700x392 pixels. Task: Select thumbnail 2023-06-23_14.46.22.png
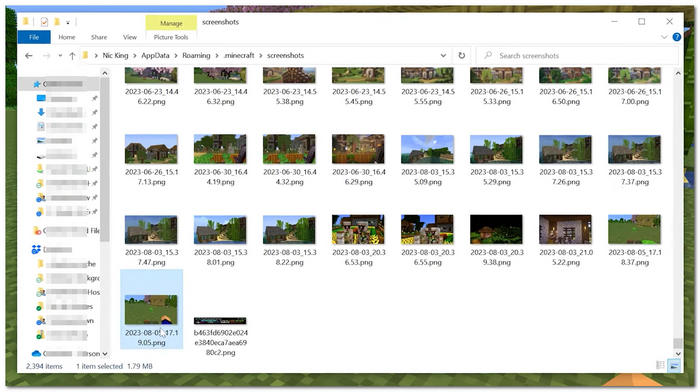pyautogui.click(x=151, y=75)
